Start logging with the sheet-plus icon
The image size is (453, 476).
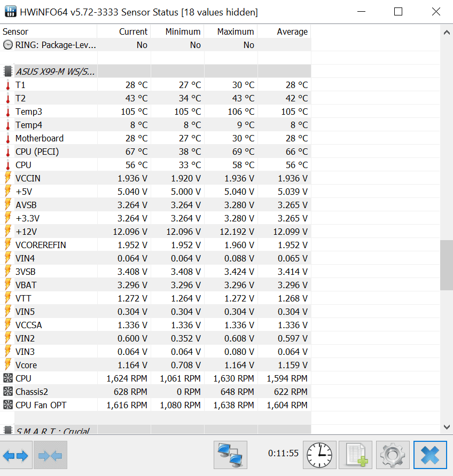pyautogui.click(x=355, y=455)
